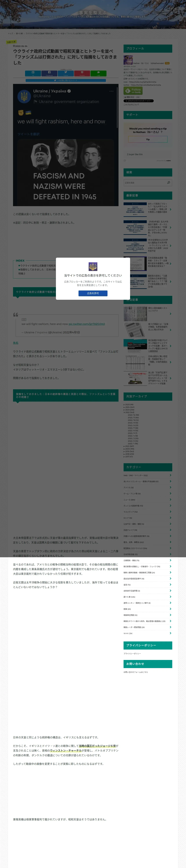
Task: Click the Tip button in support widget
Action: pyautogui.click(x=148, y=139)
